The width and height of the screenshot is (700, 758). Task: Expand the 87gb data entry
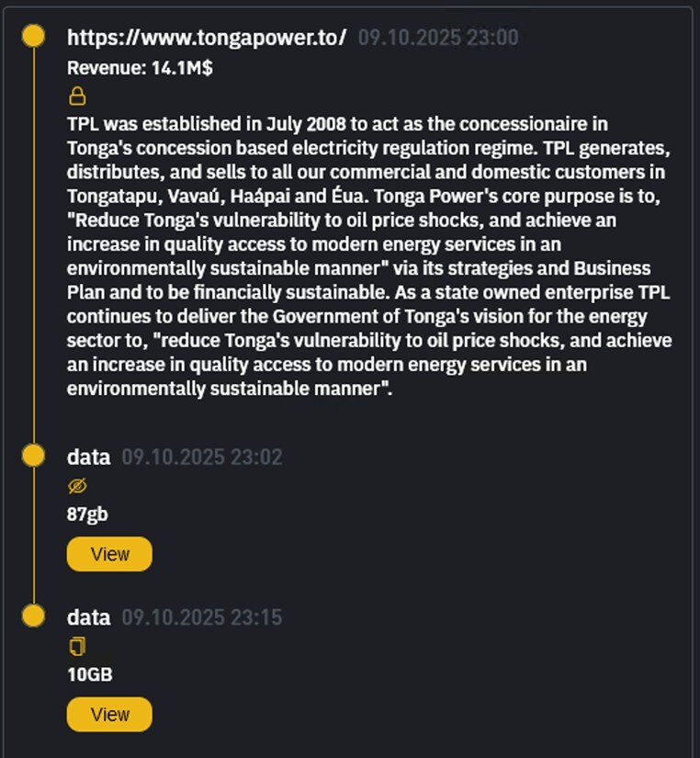click(109, 554)
